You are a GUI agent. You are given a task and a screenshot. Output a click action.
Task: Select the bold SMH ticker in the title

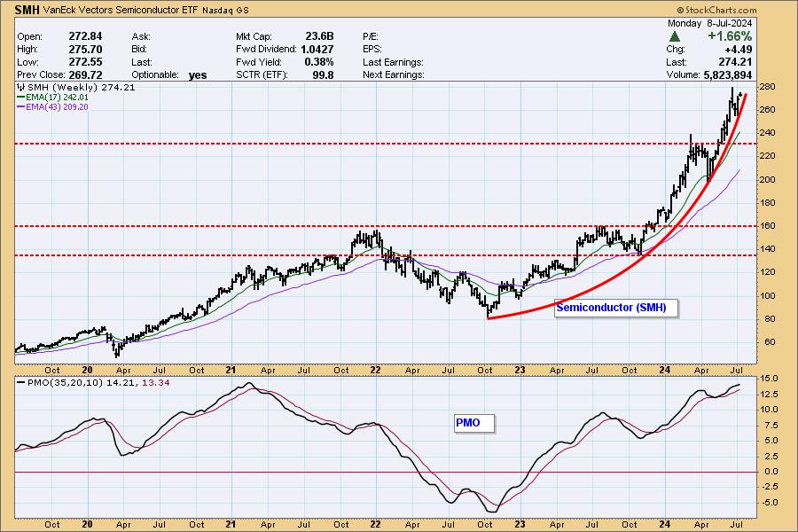click(27, 10)
